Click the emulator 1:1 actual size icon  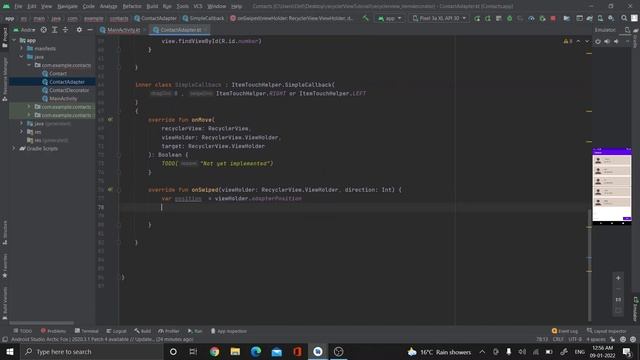pos(618,300)
